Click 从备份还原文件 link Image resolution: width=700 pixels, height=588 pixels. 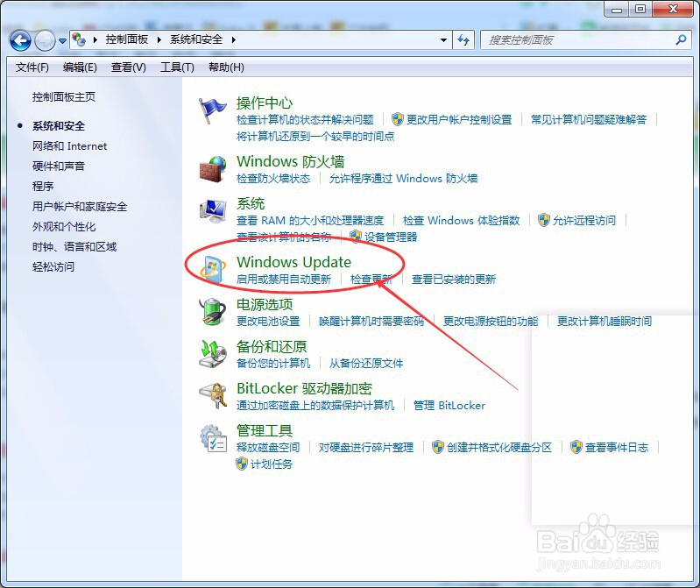click(366, 363)
